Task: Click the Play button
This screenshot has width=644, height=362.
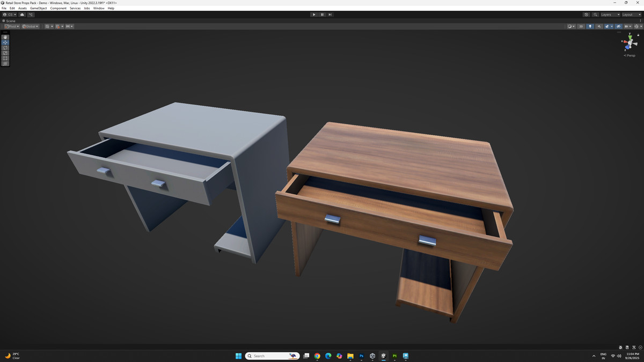Action: (314, 14)
